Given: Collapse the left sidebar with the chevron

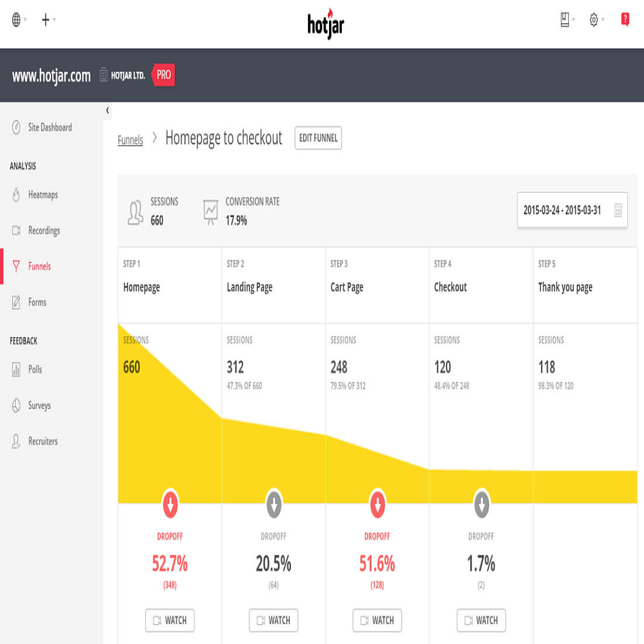Looking at the screenshot, I should [x=108, y=110].
